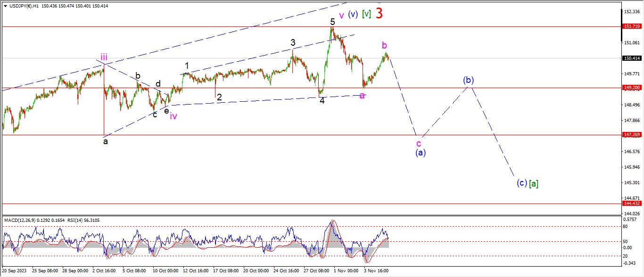644x277 pixels.
Task: Click the magenta c label near 147.269
Action: pos(418,143)
